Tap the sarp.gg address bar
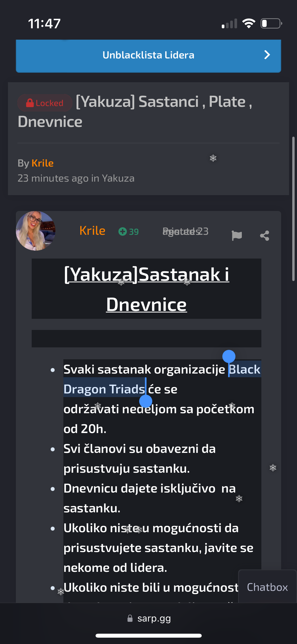Image resolution: width=297 pixels, height=644 pixels. pyautogui.click(x=149, y=618)
